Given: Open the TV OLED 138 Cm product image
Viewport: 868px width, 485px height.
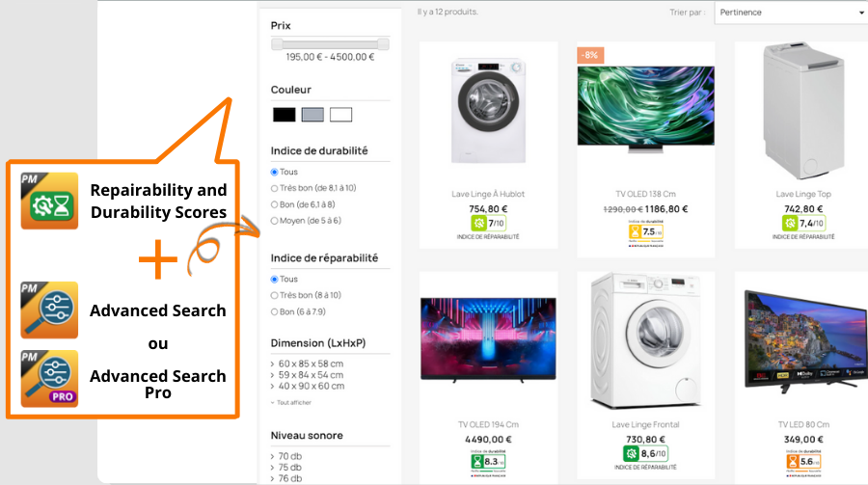Looking at the screenshot, I should click(646, 109).
